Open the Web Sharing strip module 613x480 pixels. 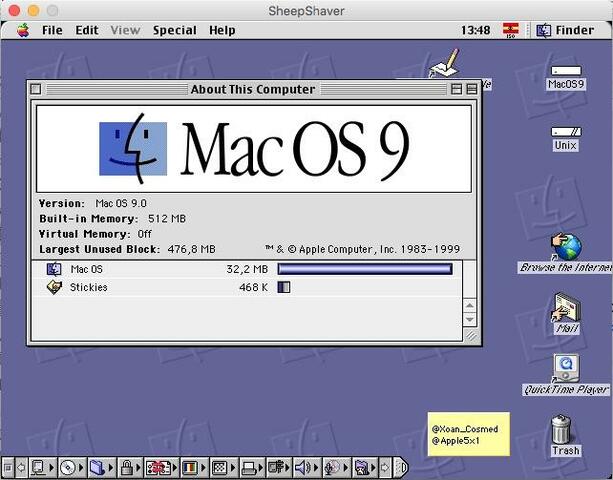365,467
